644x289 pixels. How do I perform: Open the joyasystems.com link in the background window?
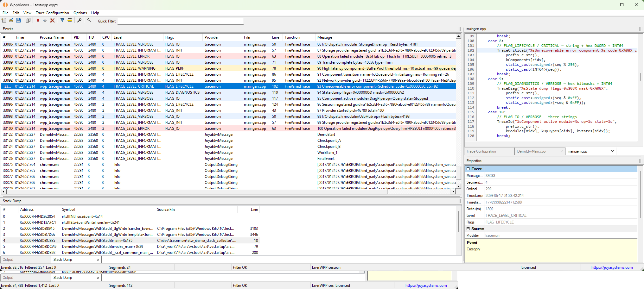point(426,286)
